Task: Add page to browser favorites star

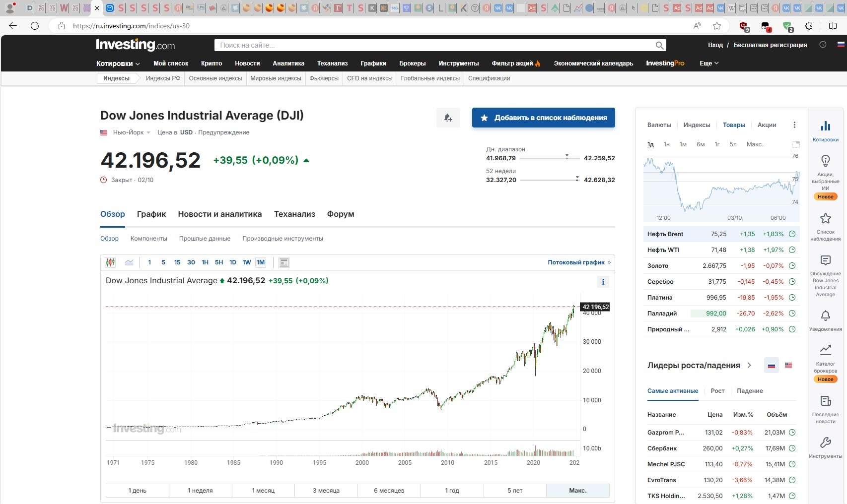Action: [x=717, y=26]
